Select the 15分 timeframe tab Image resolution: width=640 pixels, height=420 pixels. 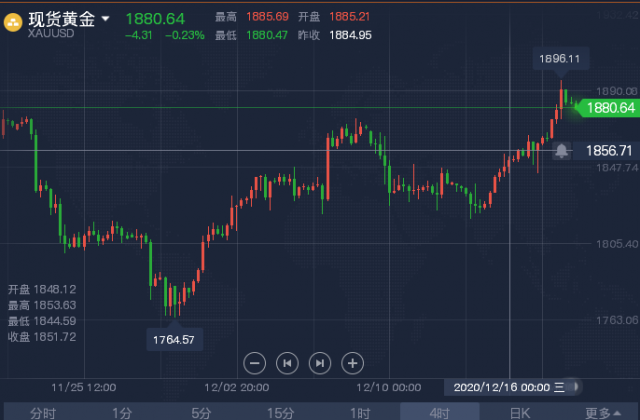point(280,413)
